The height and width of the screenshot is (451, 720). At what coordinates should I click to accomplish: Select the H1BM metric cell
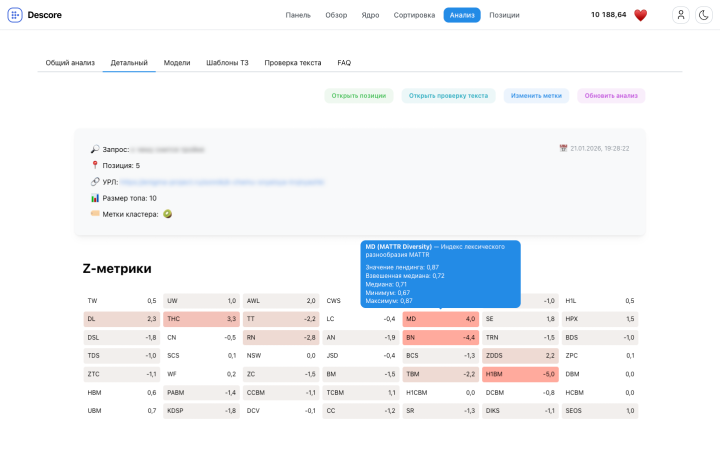point(520,374)
